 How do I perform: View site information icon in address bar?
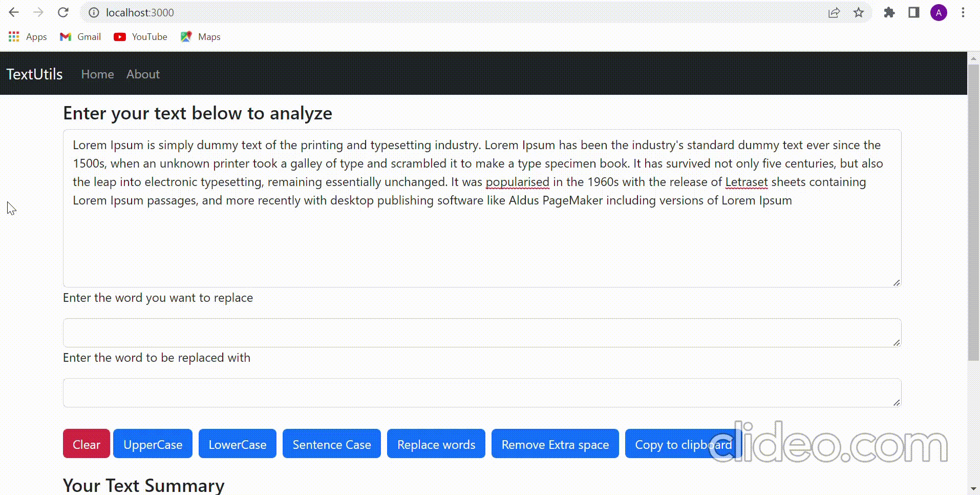94,12
